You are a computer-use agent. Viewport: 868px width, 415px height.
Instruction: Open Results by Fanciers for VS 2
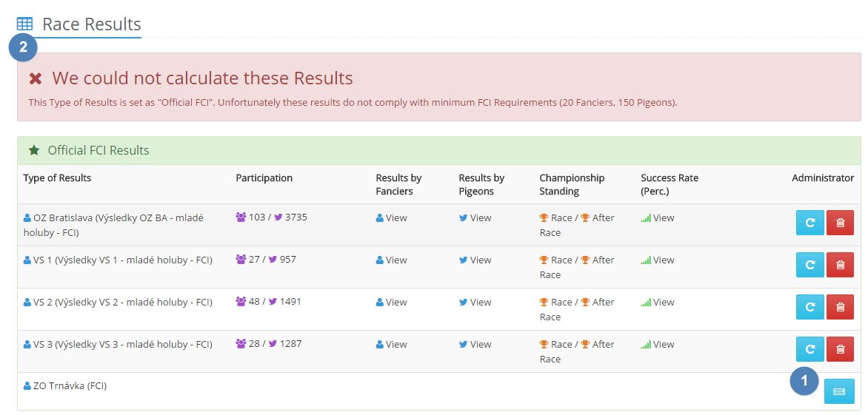tap(395, 303)
